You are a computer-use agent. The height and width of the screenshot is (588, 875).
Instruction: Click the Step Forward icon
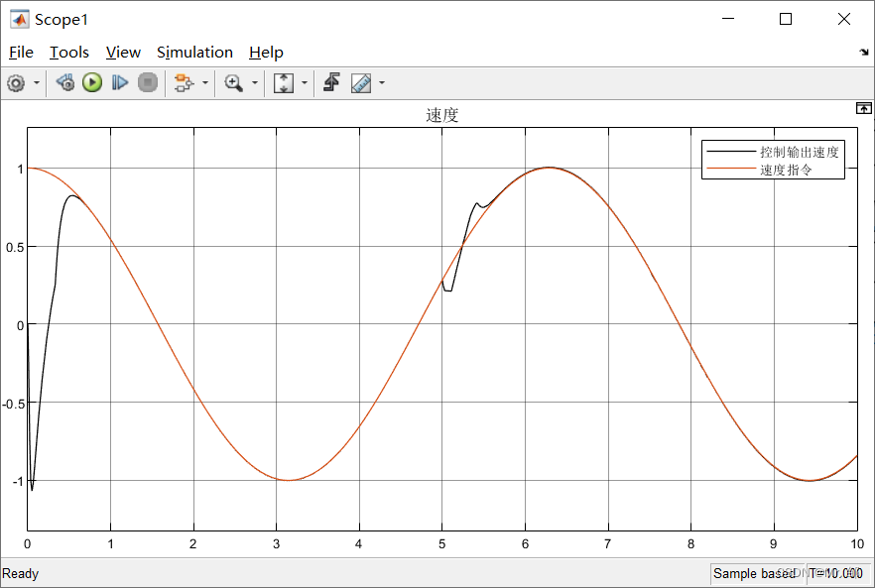click(x=118, y=82)
